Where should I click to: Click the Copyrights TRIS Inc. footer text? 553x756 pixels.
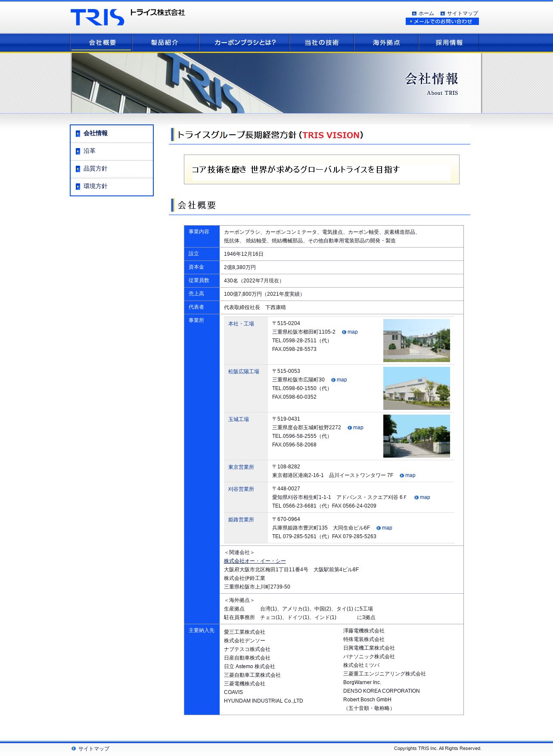tap(438, 749)
